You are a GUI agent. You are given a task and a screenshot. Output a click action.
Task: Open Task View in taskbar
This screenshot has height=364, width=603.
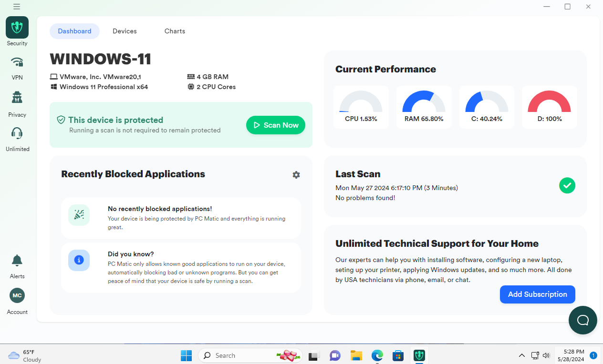click(x=313, y=355)
